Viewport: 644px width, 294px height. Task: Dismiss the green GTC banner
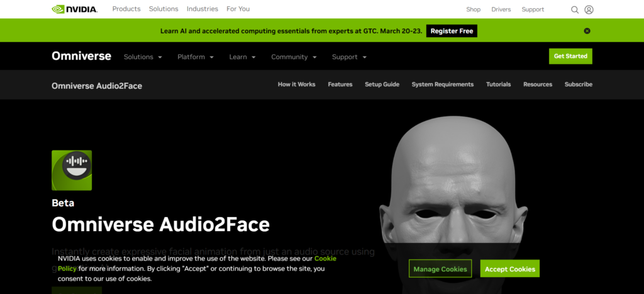pos(587,31)
